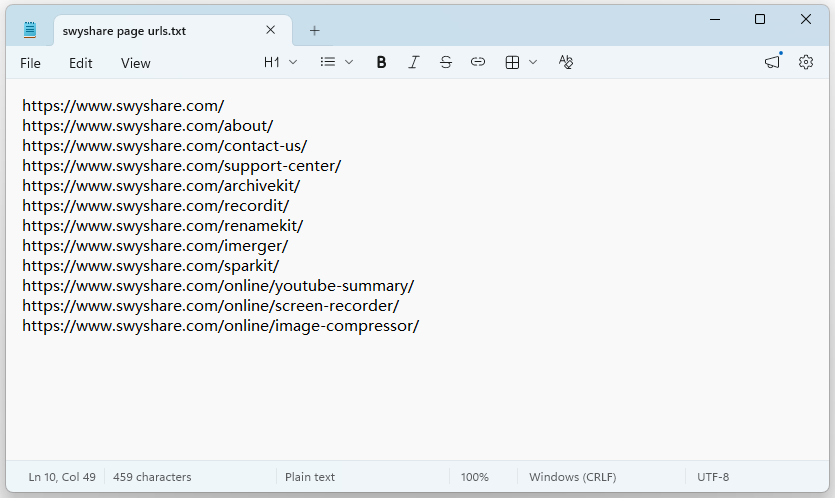
Task: Click the line https://www.swyshare.com/
Action: (x=123, y=106)
